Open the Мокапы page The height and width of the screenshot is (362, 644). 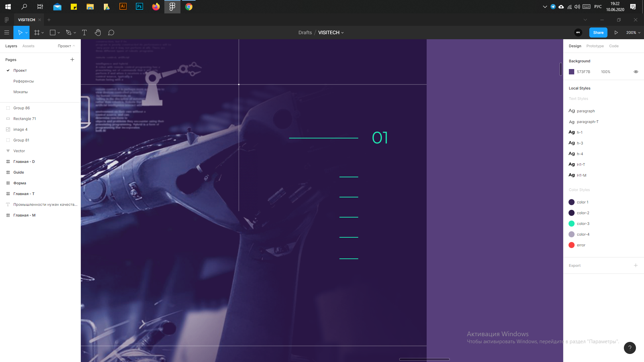(20, 92)
